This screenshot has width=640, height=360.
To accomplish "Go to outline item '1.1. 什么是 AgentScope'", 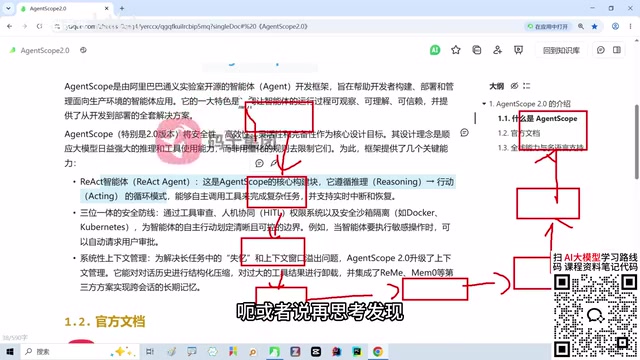I will (538, 118).
